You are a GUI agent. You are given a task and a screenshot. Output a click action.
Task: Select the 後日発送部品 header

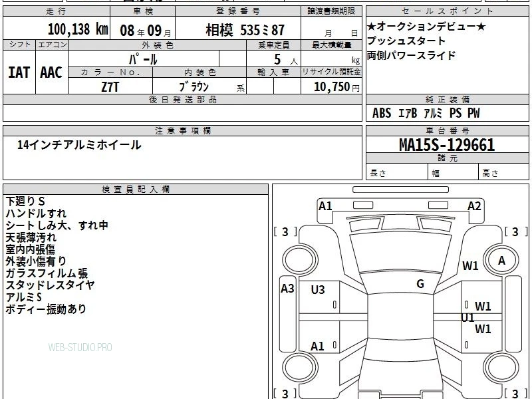183,99
